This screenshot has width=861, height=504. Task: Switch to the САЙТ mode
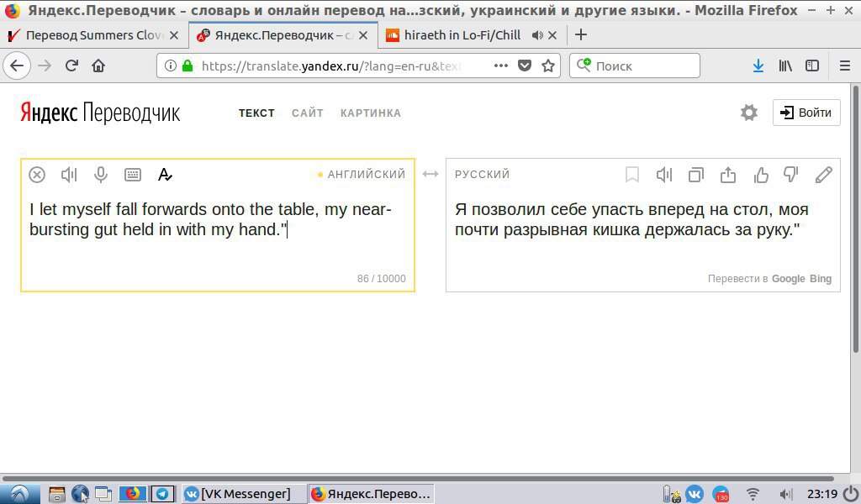click(308, 113)
